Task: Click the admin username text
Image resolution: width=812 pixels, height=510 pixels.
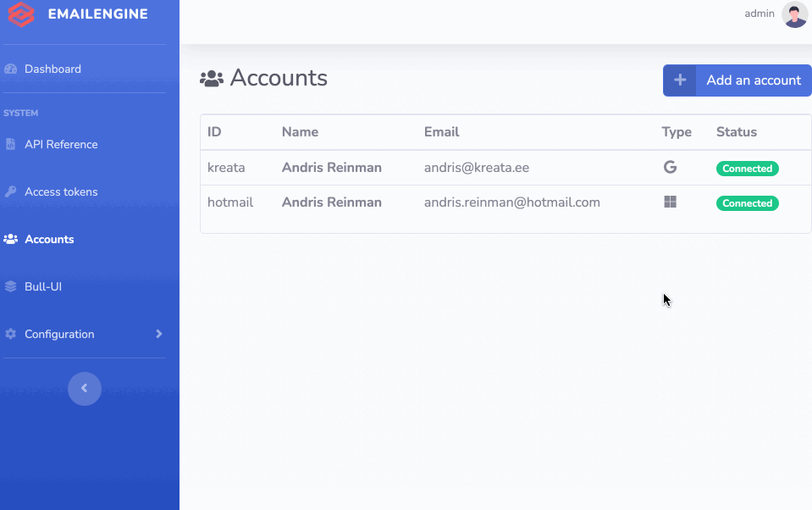Action: click(760, 14)
